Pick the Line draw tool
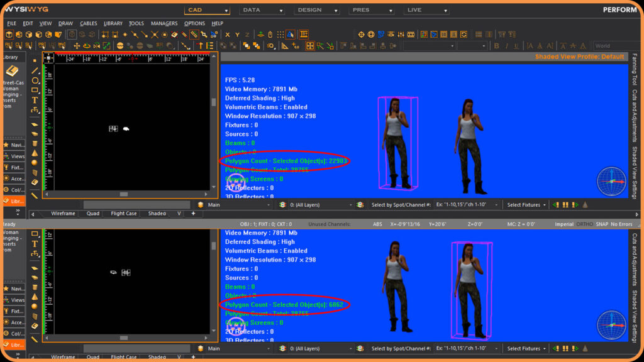This screenshot has height=362, width=644. [35, 71]
